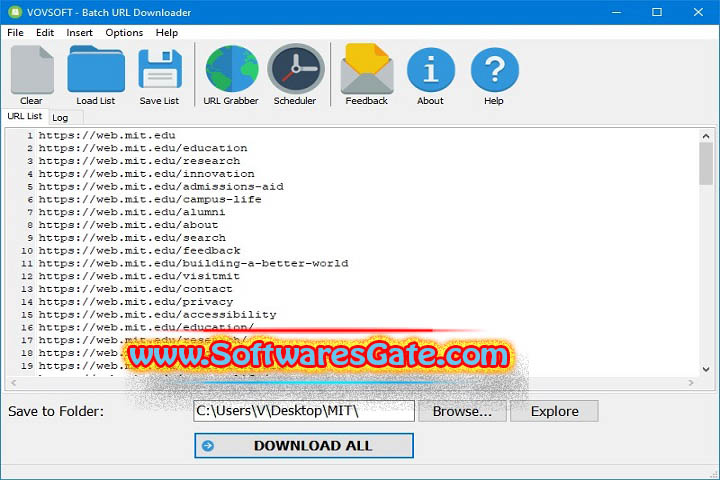Select the URL ending /privacy
The image size is (720, 480).
[136, 302]
